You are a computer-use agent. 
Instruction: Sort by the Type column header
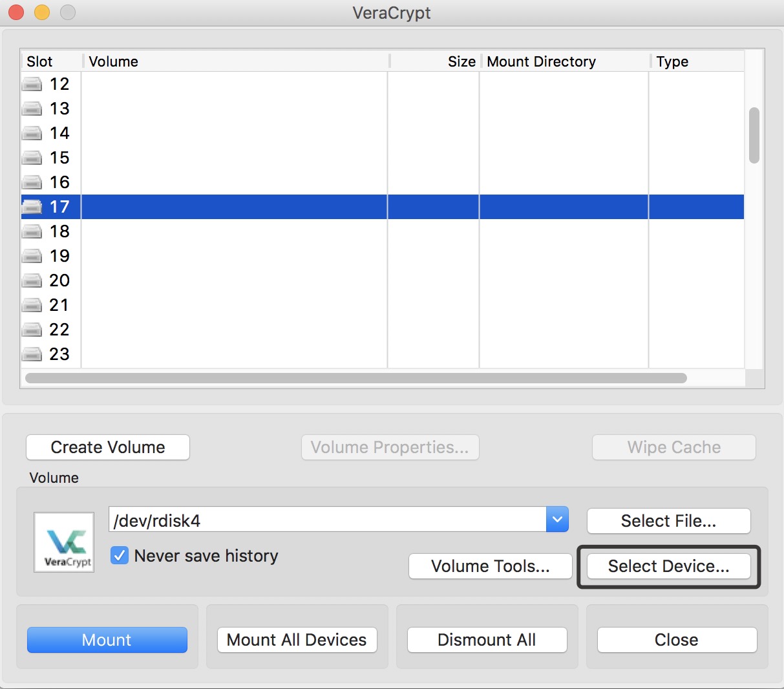pos(672,61)
